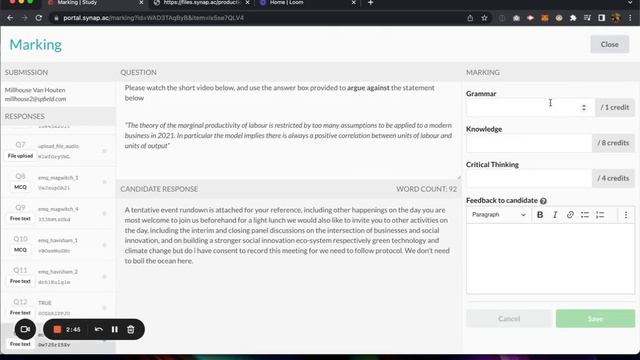Image resolution: width=640 pixels, height=360 pixels.
Task: Click the Grammar score stepper arrows
Action: pyautogui.click(x=584, y=107)
